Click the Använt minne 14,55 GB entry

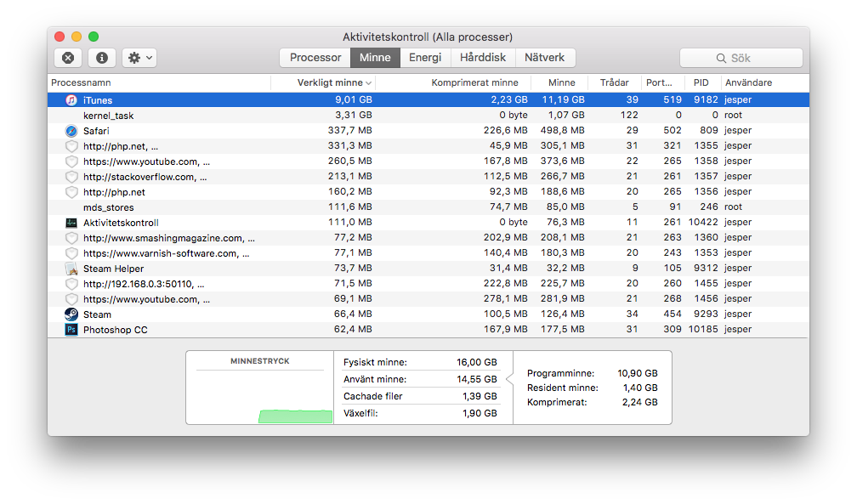420,379
